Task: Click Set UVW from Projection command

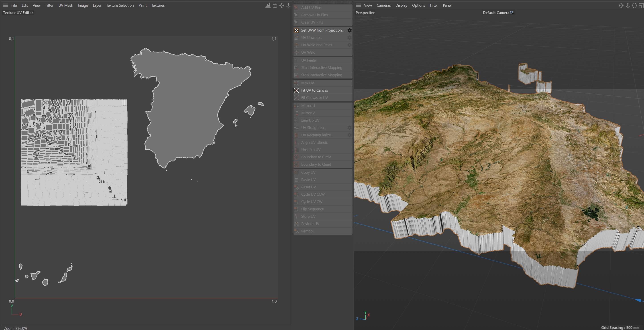Action: (322, 30)
